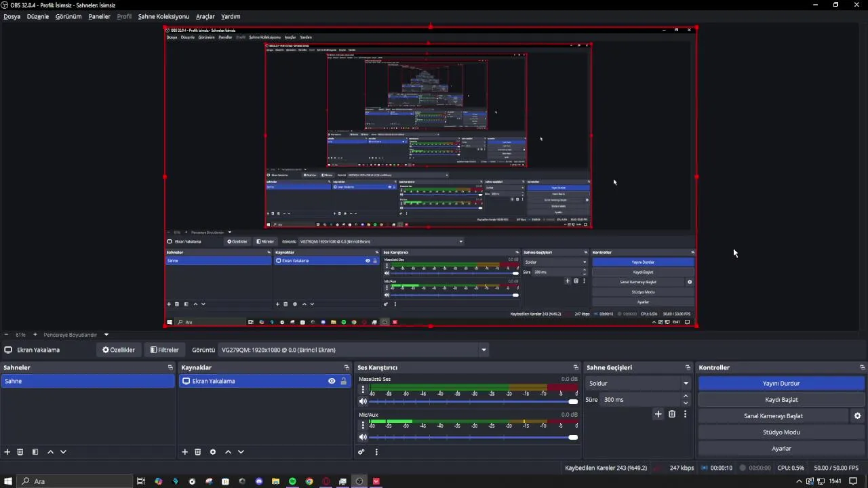Adjust the Mic/Aux volume slider

473,437
